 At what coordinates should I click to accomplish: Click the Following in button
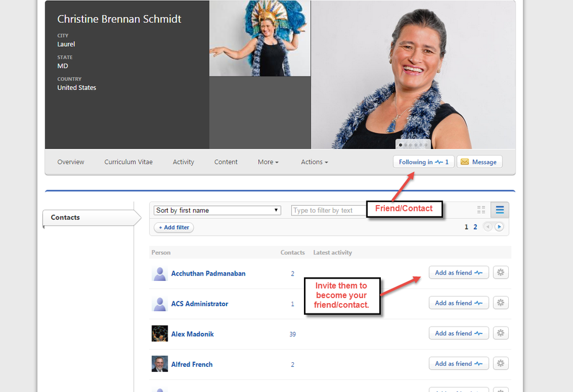[423, 162]
